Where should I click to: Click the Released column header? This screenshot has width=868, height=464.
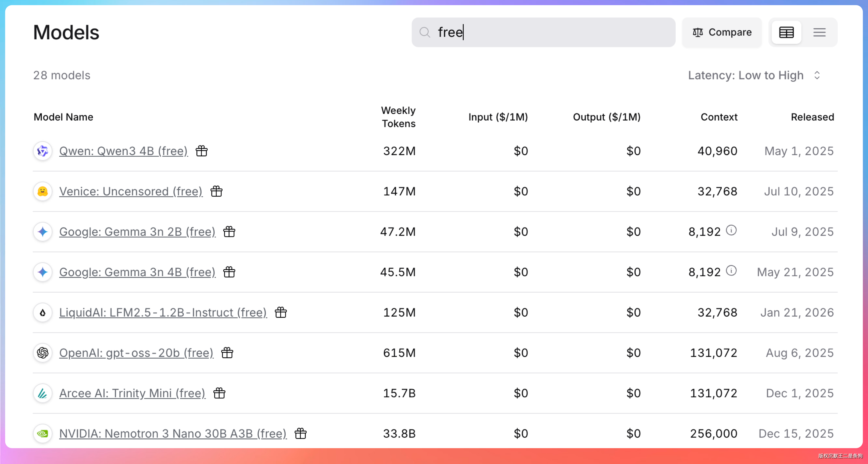tap(812, 117)
